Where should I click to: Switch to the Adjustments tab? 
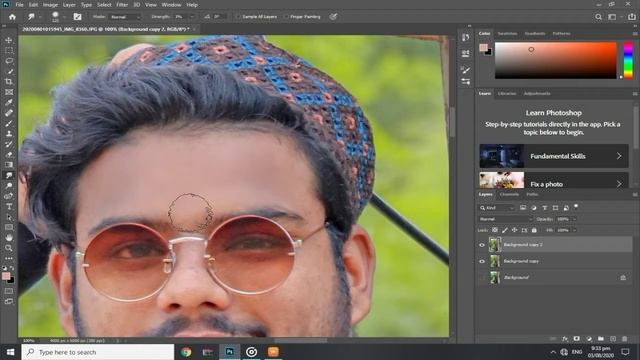click(x=537, y=93)
